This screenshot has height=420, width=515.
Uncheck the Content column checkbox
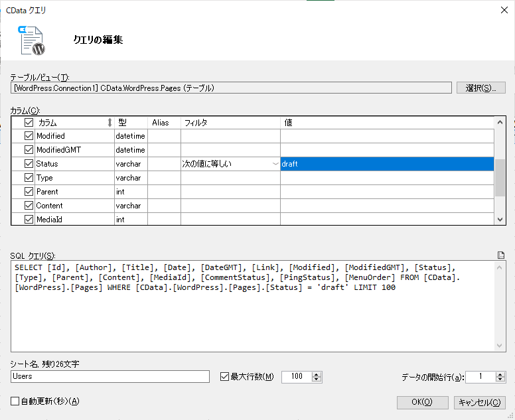pyautogui.click(x=29, y=206)
